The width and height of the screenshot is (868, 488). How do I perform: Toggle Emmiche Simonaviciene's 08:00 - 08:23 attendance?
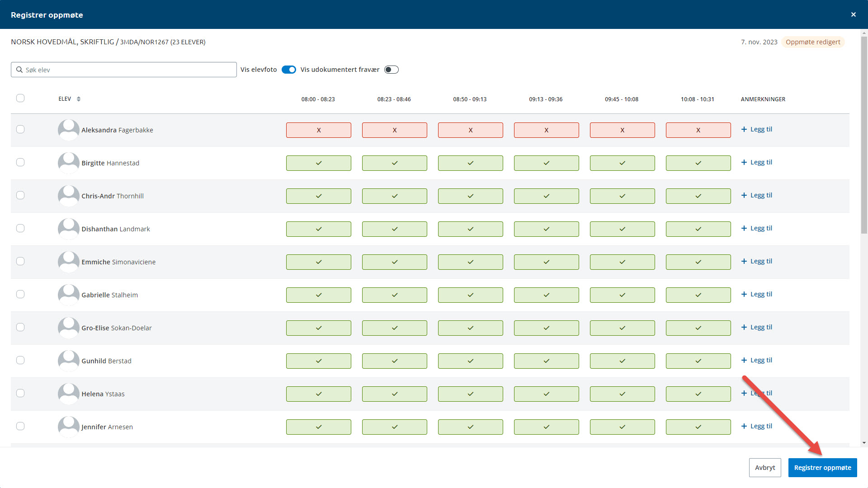pos(319,262)
